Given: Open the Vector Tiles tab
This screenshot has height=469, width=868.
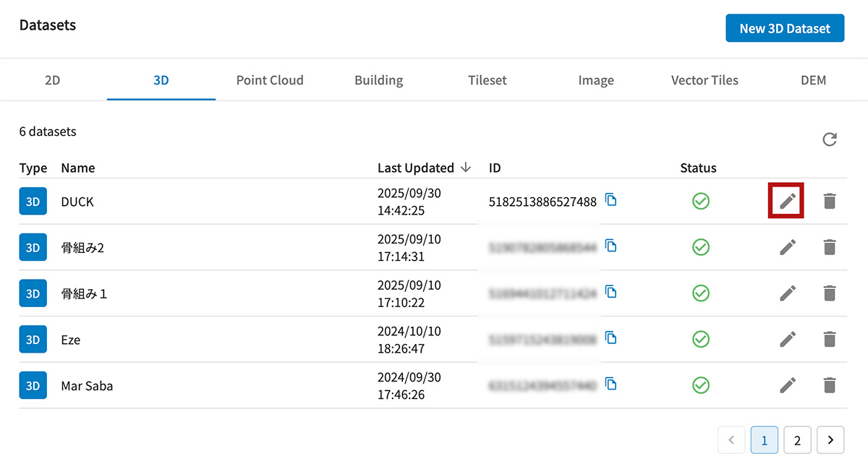Looking at the screenshot, I should pyautogui.click(x=705, y=80).
